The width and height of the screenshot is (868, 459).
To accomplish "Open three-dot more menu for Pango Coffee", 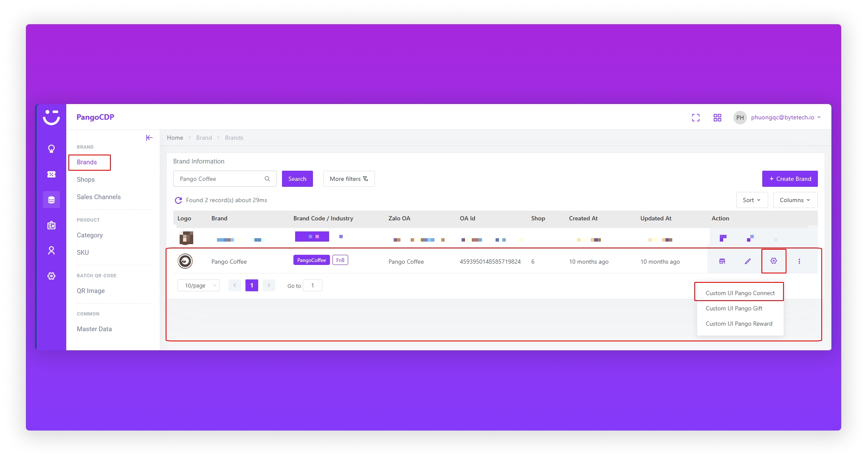I will (799, 261).
